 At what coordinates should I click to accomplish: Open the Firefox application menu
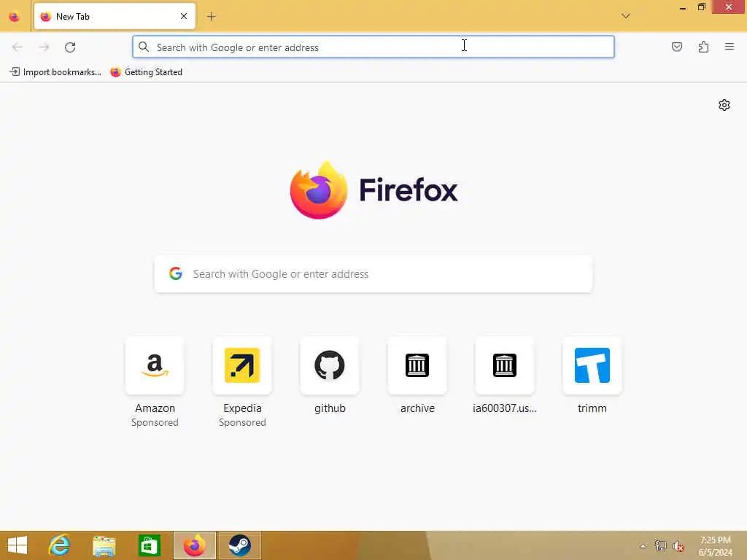[729, 47]
